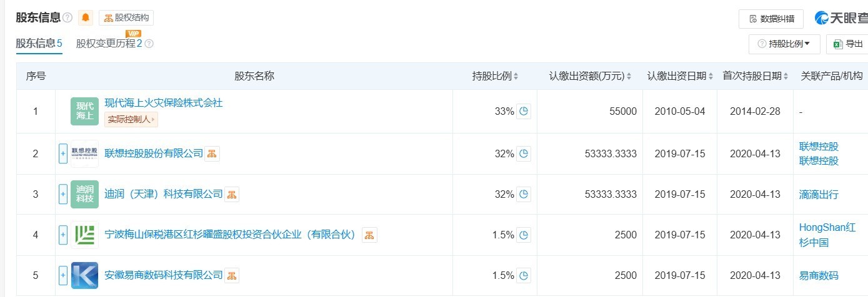
Task: Expand the 迪润（天津）科技 row with plus
Action: [62, 195]
